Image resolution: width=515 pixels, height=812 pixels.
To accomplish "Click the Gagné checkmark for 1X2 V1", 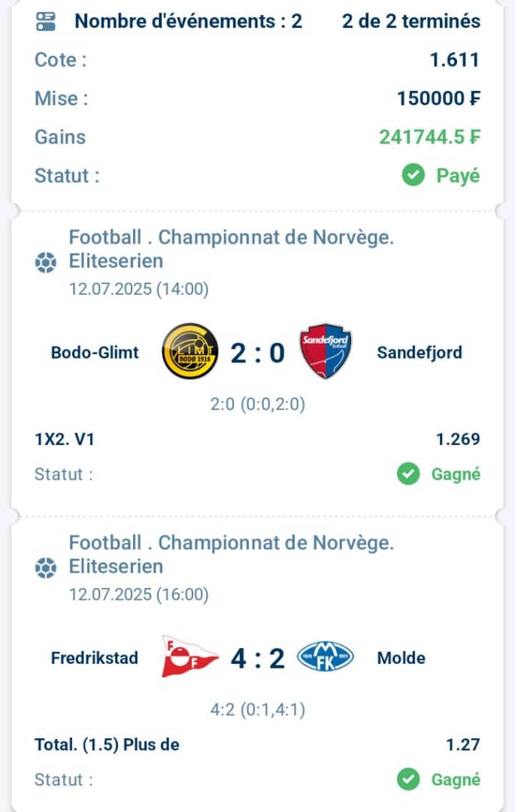I will (408, 474).
